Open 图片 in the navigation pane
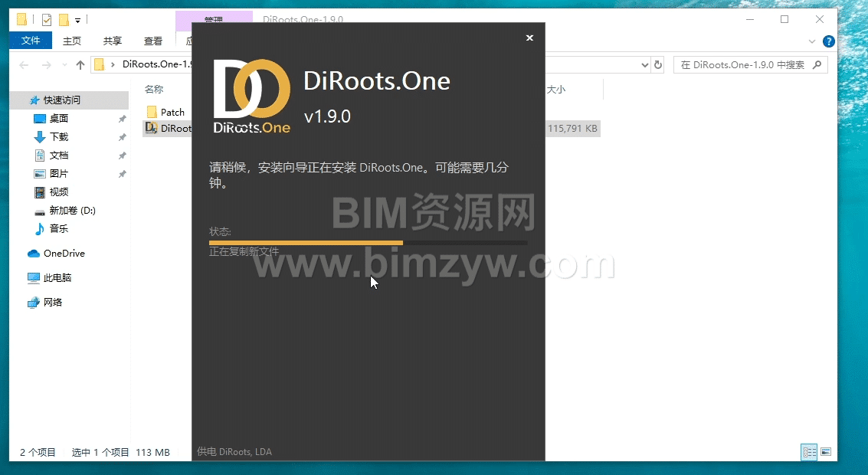Image resolution: width=868 pixels, height=475 pixels. [x=59, y=173]
